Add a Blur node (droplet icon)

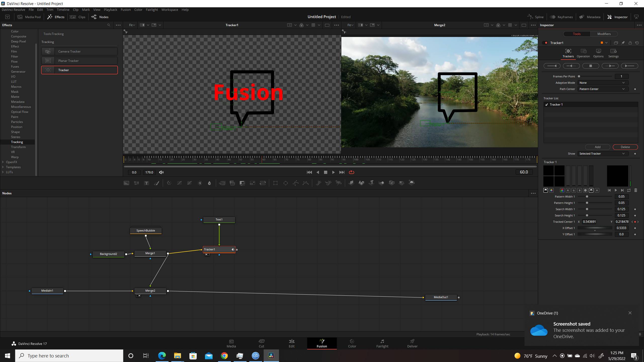point(209,183)
